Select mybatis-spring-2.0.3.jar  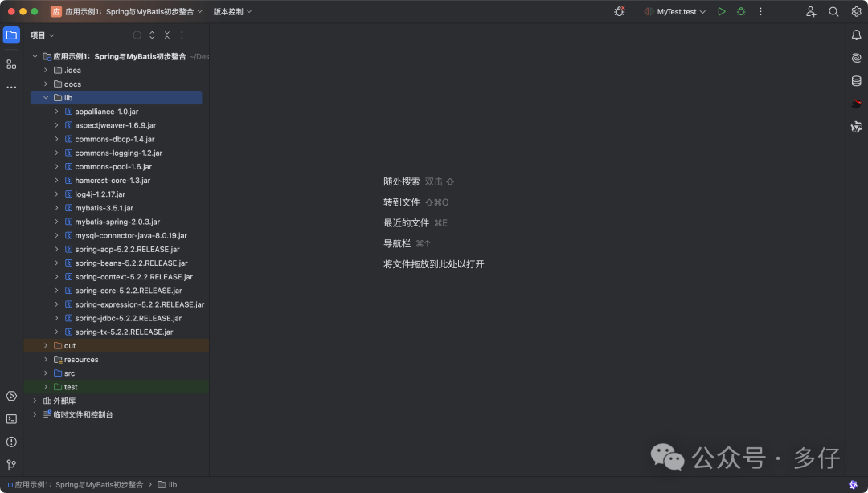pos(117,222)
